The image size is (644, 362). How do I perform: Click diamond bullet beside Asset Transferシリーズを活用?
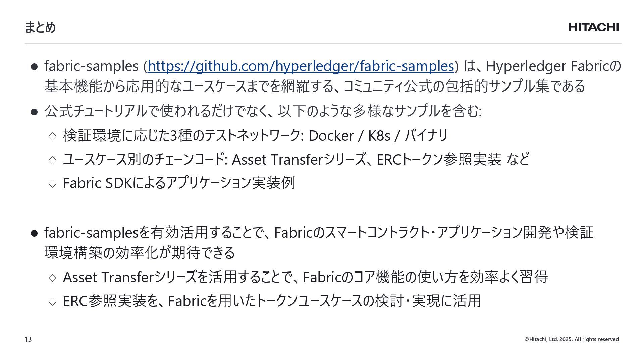(53, 278)
